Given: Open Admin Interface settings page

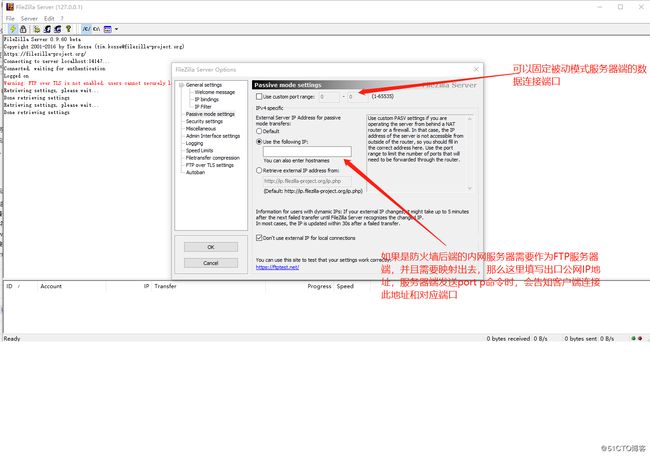Looking at the screenshot, I should point(213,136).
